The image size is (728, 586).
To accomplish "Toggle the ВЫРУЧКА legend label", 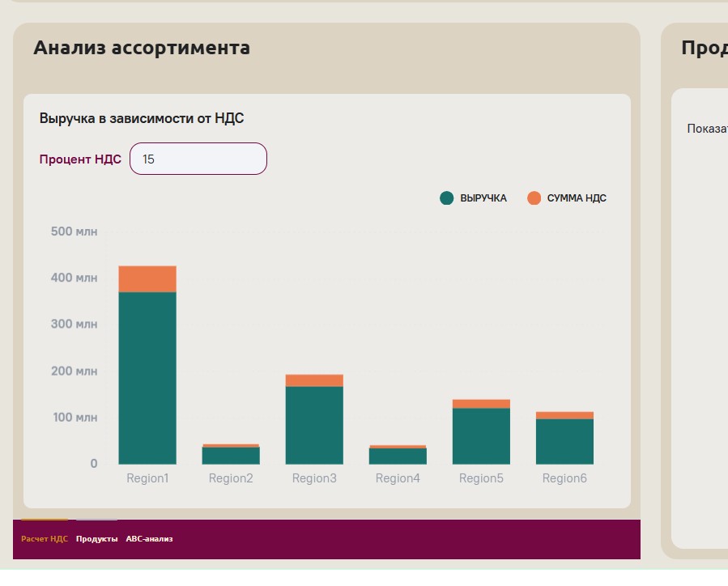I will [483, 198].
